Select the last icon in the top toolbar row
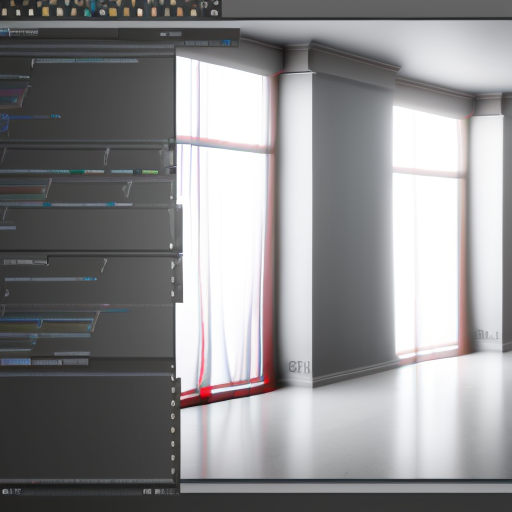The image size is (512, 512). pyautogui.click(x=215, y=13)
